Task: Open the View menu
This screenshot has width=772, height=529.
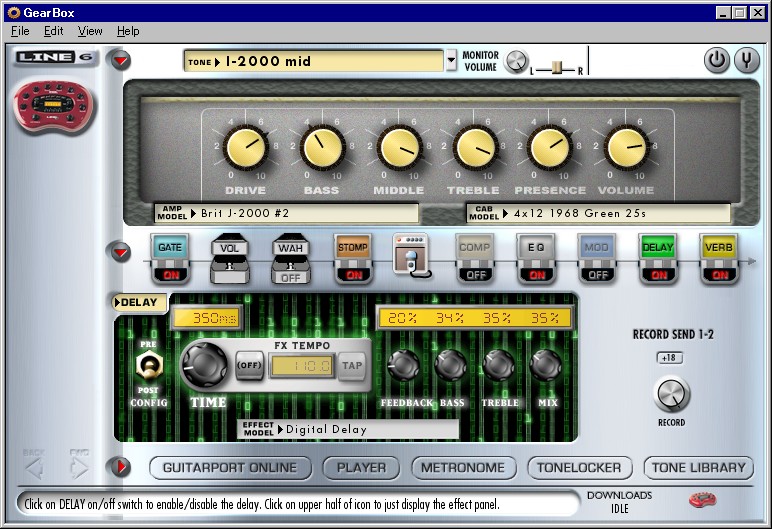Action: (x=90, y=31)
